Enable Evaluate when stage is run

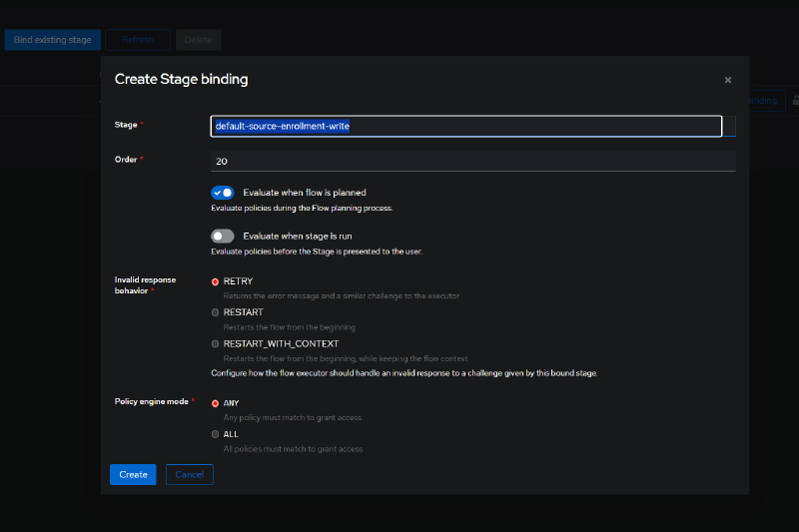tap(223, 237)
